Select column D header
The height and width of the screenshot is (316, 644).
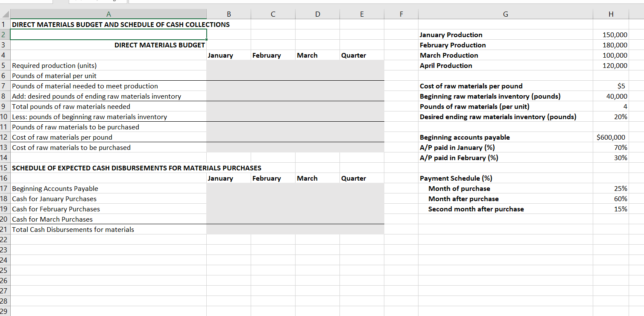point(318,14)
